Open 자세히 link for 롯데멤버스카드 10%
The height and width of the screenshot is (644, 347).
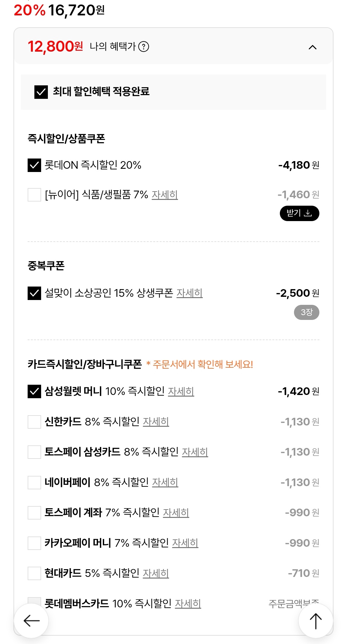(x=188, y=603)
